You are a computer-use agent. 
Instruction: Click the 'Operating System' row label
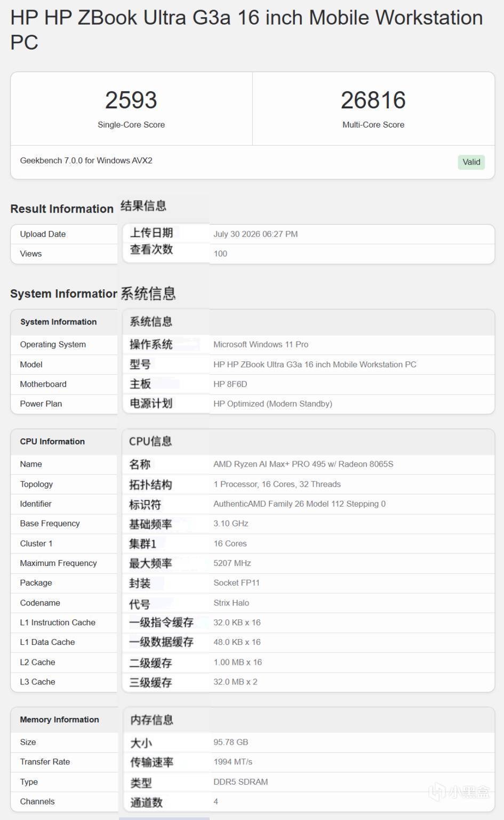pos(53,344)
